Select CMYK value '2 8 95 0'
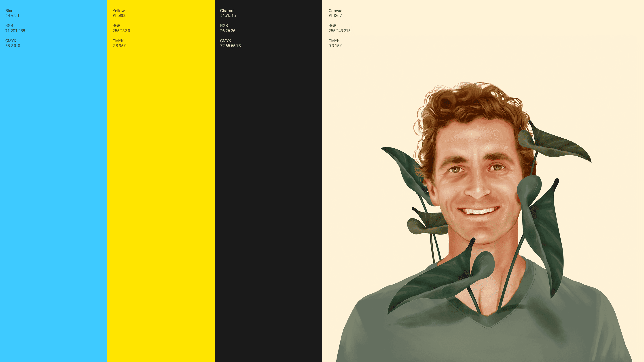The height and width of the screenshot is (362, 644). click(119, 46)
